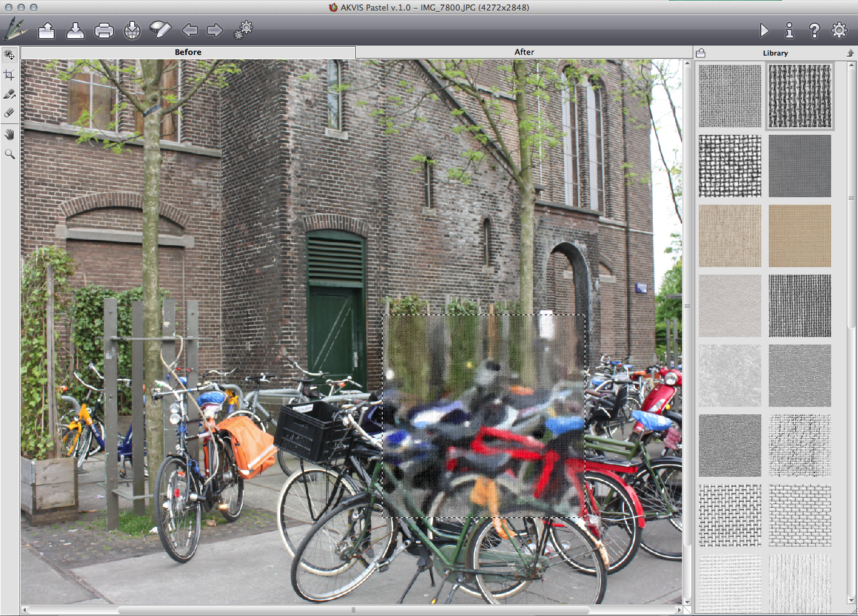Open an image with the upload-arrow icon
Viewport: 858px width, 616px height.
click(47, 30)
